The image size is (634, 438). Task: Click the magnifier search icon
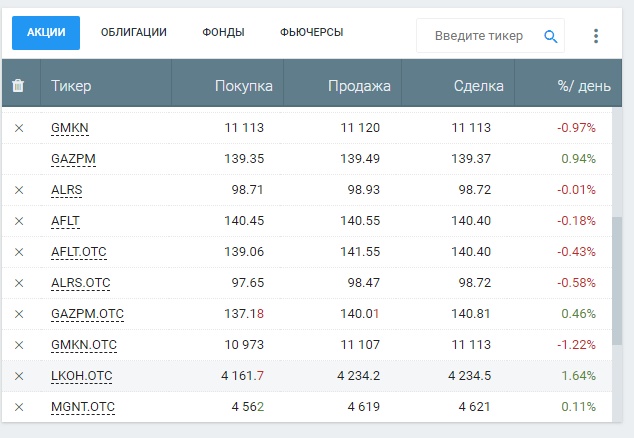pyautogui.click(x=551, y=36)
